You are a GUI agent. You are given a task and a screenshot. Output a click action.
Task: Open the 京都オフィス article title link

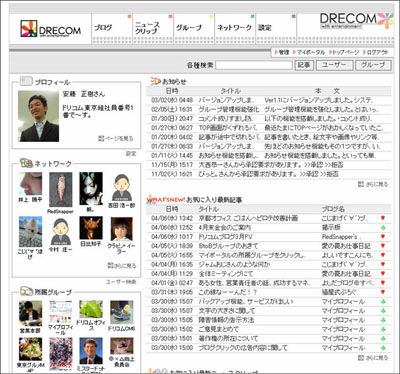tap(248, 218)
